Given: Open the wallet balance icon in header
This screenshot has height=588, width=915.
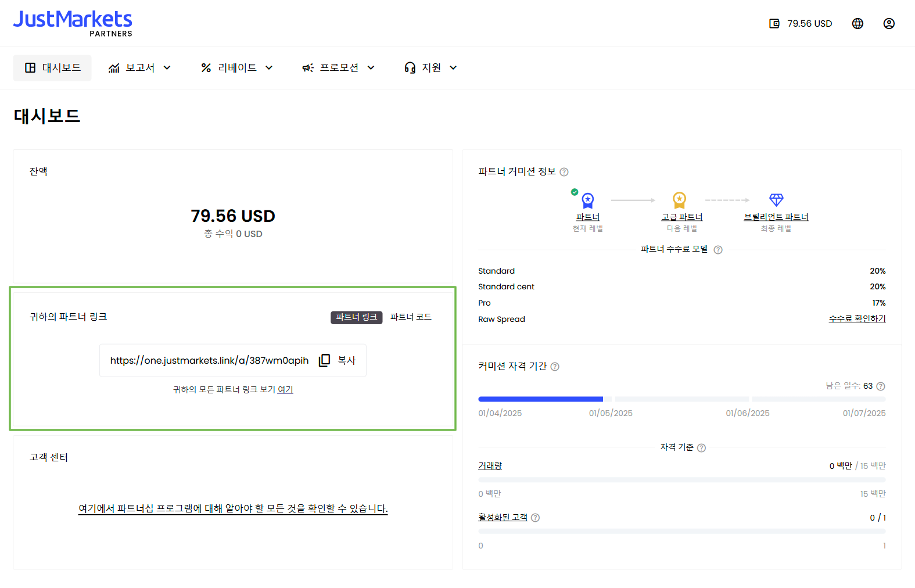Looking at the screenshot, I should coord(774,24).
